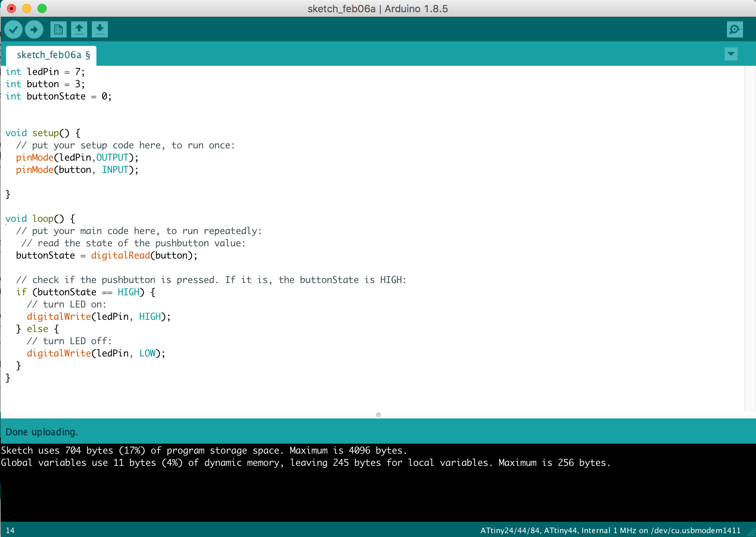This screenshot has width=756, height=537.
Task: Click the digitalWrite(ledPin, HIGH) line
Action: [x=99, y=317]
